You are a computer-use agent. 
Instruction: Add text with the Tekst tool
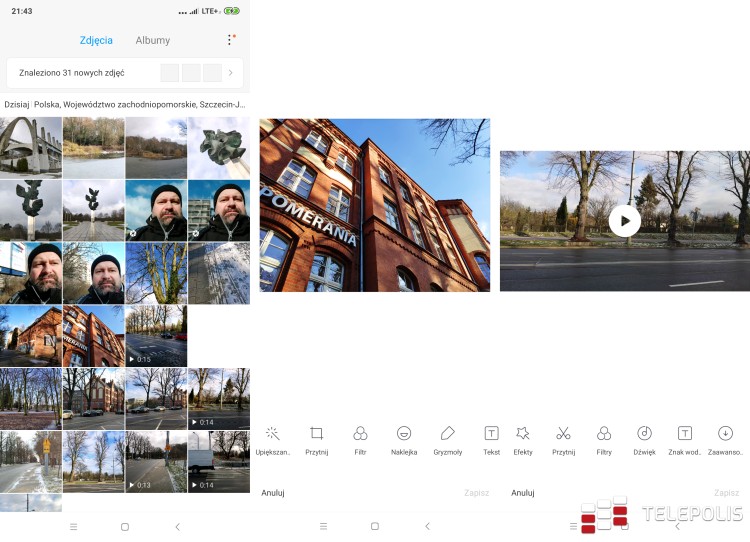pyautogui.click(x=491, y=439)
